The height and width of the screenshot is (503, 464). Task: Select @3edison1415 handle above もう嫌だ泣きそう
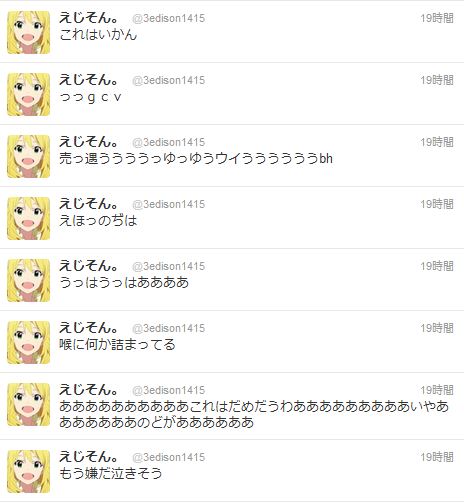click(168, 457)
